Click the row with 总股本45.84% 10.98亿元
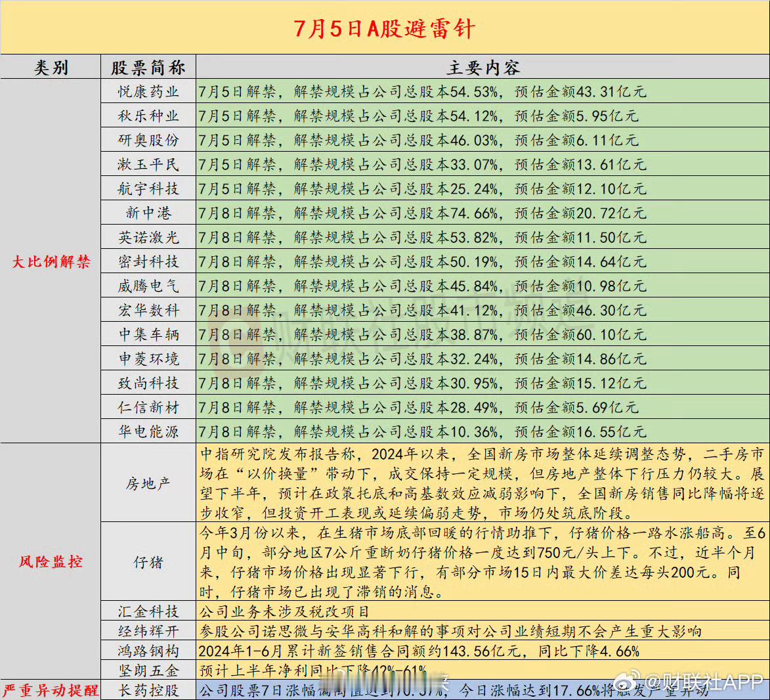 482,286
